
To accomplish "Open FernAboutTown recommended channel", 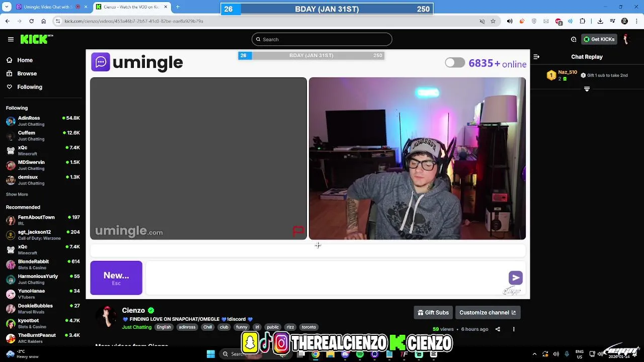I will (43, 220).
